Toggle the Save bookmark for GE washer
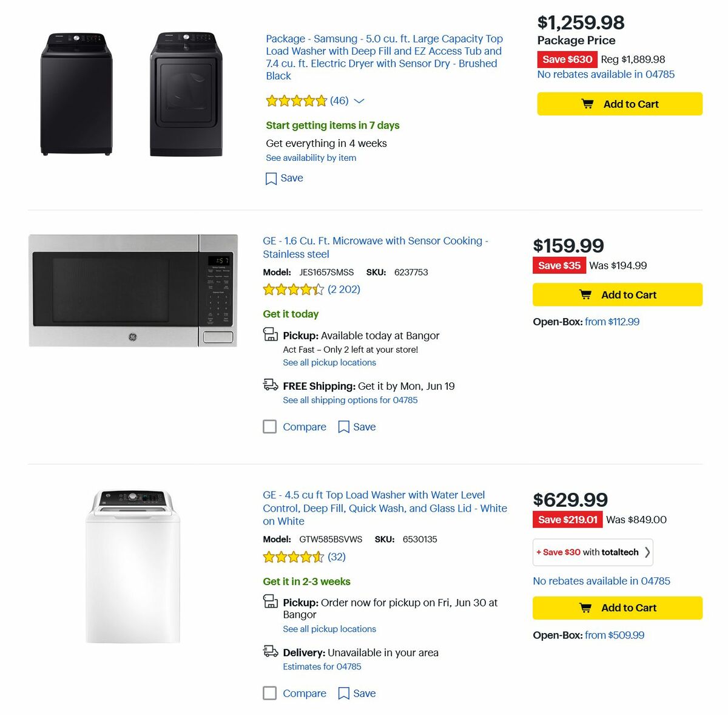The image size is (728, 715). point(343,693)
